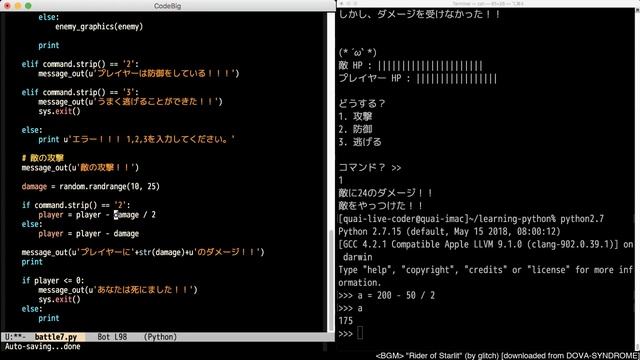640x360 pixels.
Task: Click the if player <= 0: line
Action: [53, 280]
